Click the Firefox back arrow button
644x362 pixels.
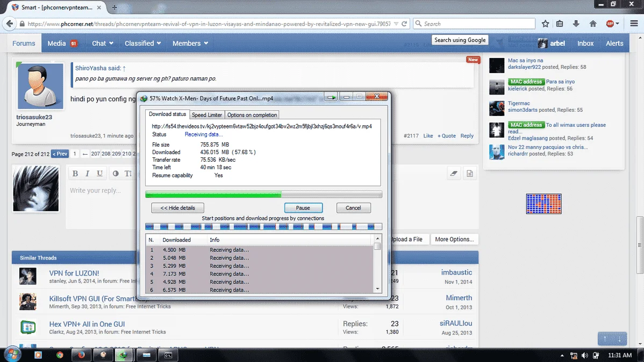click(x=10, y=24)
